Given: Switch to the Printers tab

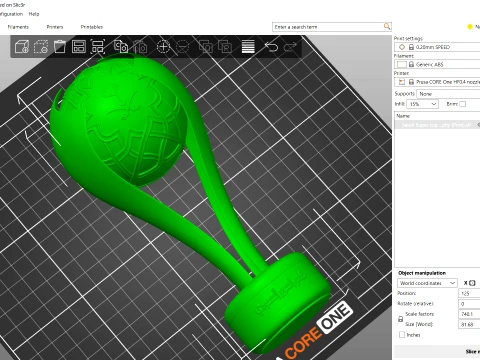Looking at the screenshot, I should tap(55, 27).
